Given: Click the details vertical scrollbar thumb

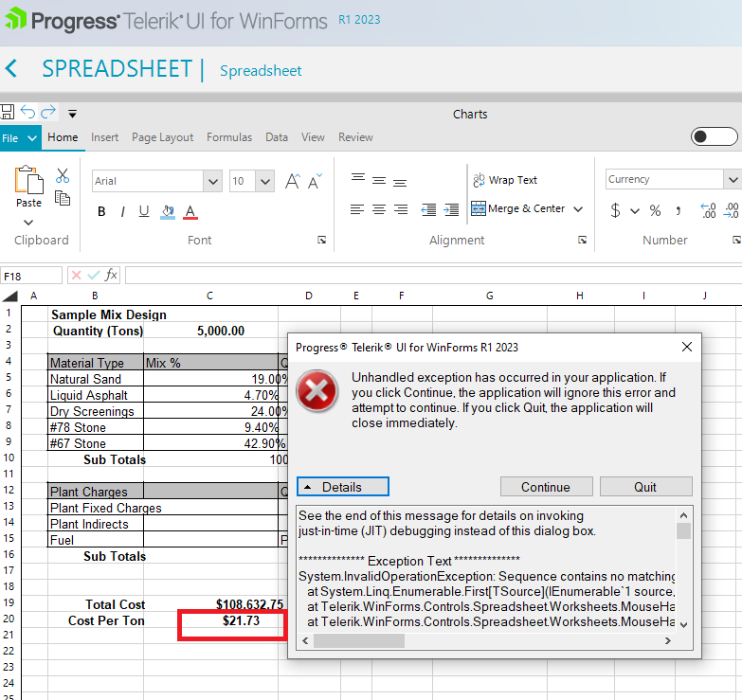Looking at the screenshot, I should [683, 530].
